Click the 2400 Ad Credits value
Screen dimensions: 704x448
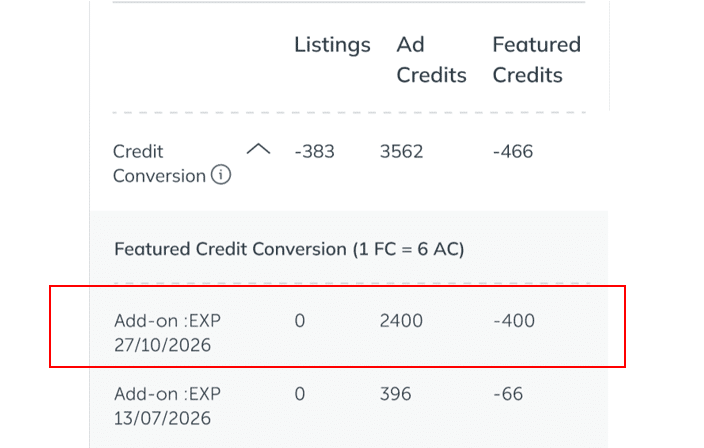tap(401, 321)
